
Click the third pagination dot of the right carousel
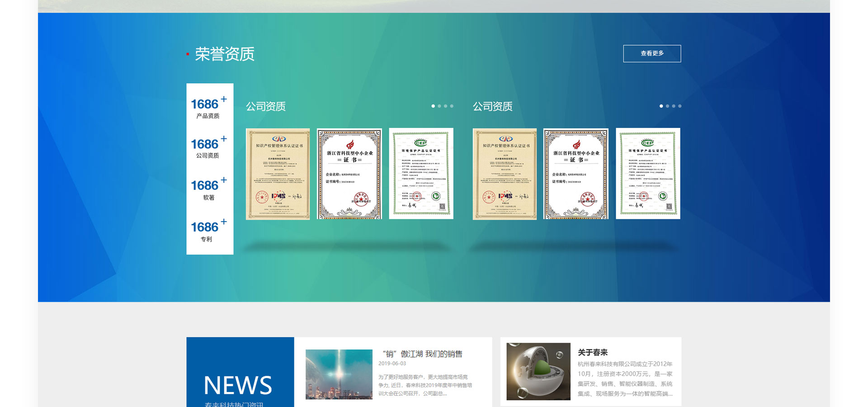pos(674,106)
